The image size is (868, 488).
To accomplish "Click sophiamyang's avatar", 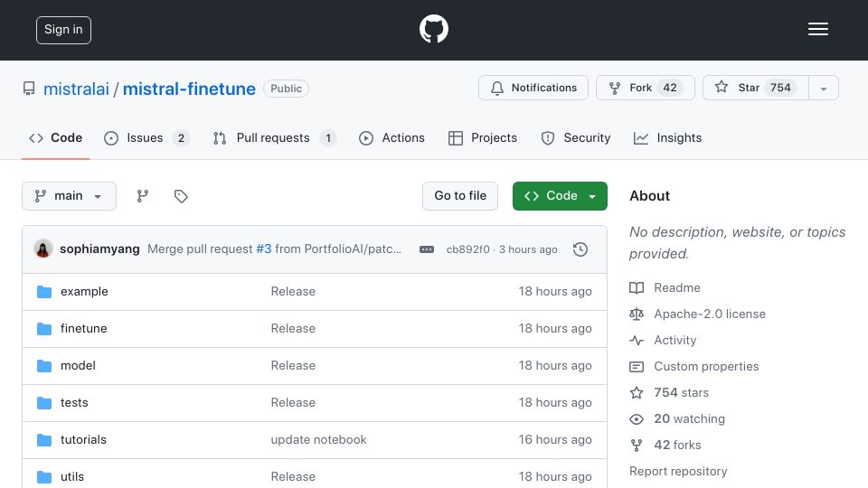I will (x=43, y=249).
